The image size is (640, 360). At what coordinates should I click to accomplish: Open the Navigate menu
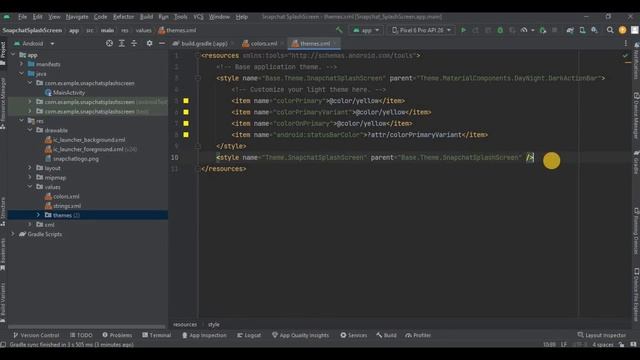pyautogui.click(x=77, y=17)
